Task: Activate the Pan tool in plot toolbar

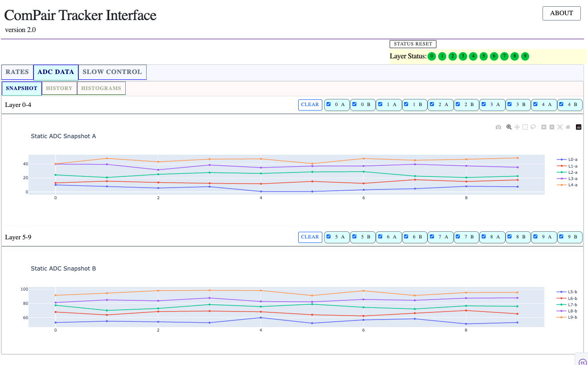Action: (517, 127)
